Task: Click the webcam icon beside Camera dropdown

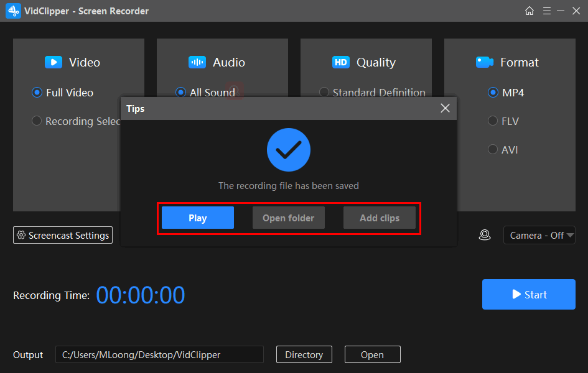Action: (x=485, y=235)
